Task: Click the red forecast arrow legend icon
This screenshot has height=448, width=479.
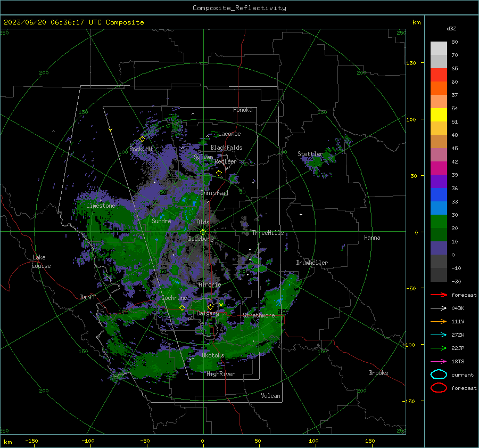Action: click(x=439, y=295)
